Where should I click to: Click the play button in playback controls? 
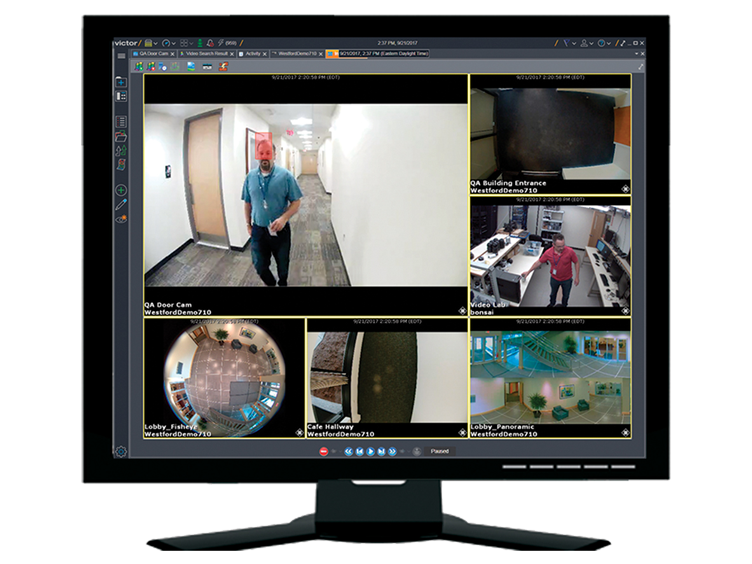(370, 452)
